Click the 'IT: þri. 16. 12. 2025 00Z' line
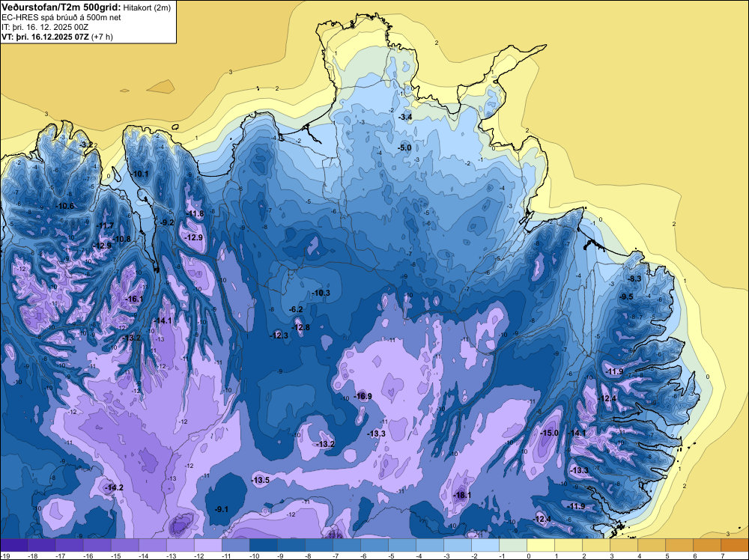 [45, 27]
